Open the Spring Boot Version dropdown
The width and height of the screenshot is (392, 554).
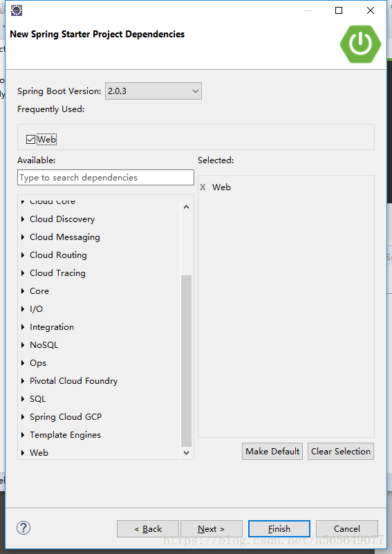[x=153, y=91]
